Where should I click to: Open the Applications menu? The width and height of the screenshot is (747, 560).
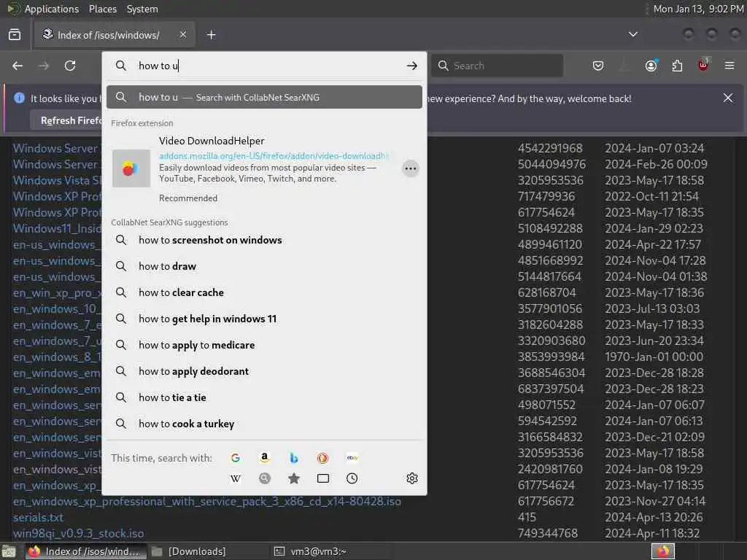pos(52,9)
